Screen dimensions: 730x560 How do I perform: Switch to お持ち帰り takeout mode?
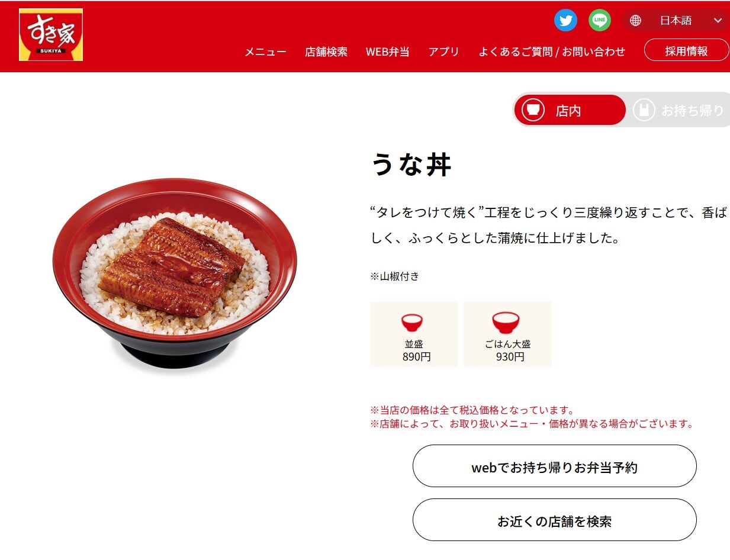pyautogui.click(x=679, y=110)
